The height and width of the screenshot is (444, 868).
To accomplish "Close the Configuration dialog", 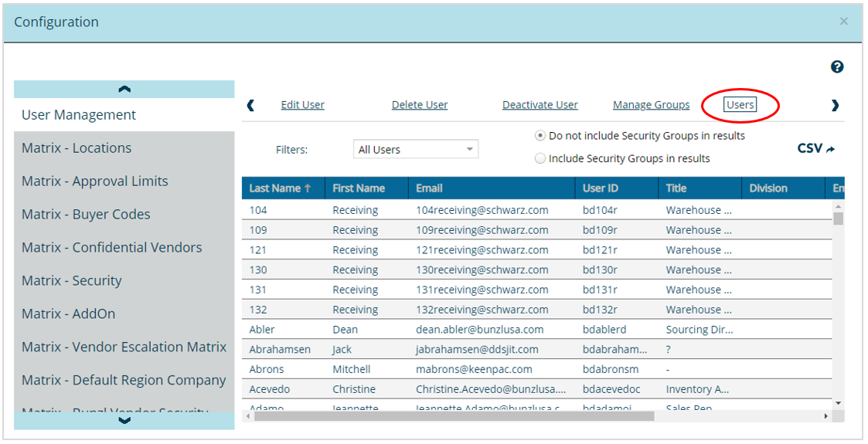I will click(843, 22).
